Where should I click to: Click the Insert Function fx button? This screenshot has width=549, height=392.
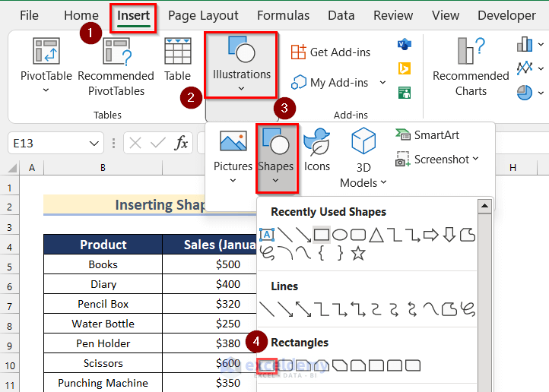(x=181, y=143)
